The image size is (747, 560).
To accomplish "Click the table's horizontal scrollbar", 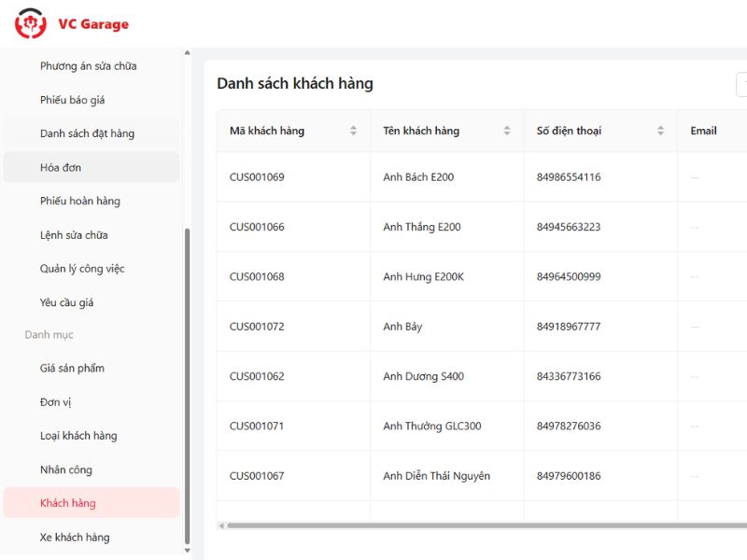I will tap(467, 525).
